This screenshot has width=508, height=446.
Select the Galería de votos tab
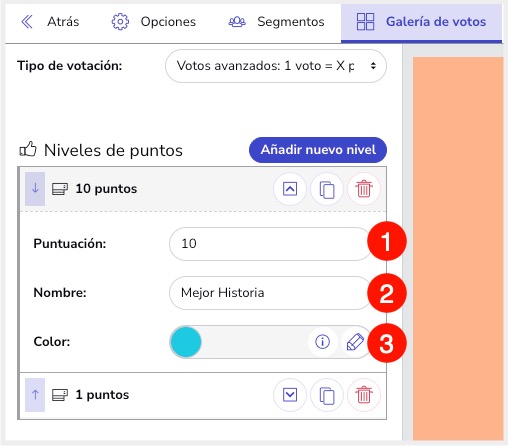[421, 22]
